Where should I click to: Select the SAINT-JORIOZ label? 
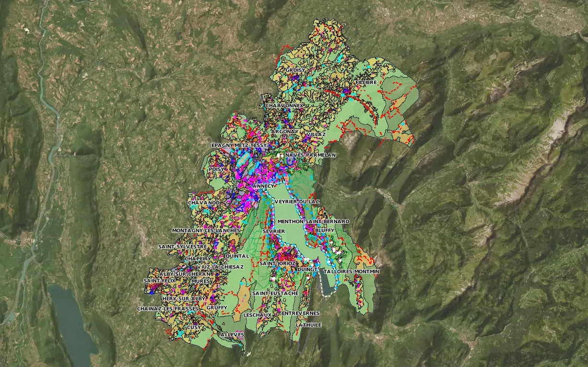278,264
